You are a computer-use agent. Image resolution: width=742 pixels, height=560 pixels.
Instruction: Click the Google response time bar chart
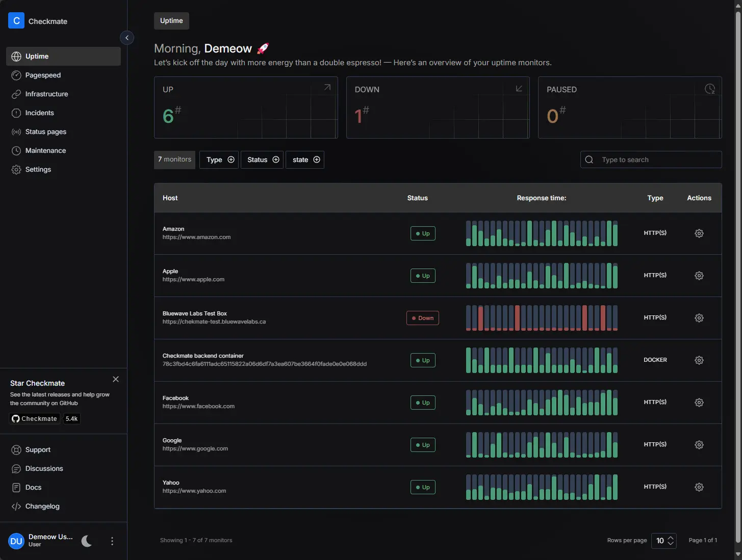pyautogui.click(x=542, y=445)
